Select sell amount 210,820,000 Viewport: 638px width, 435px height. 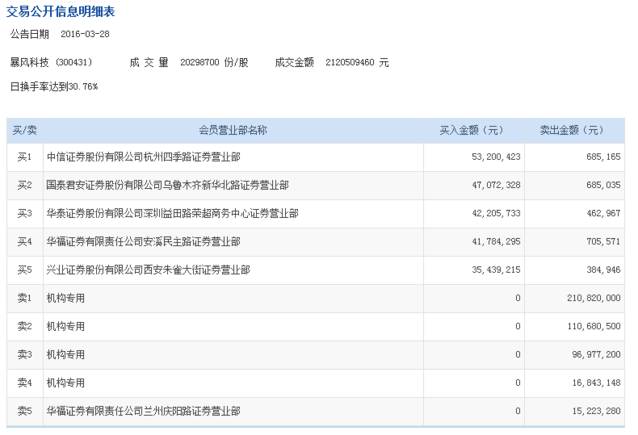tap(594, 298)
